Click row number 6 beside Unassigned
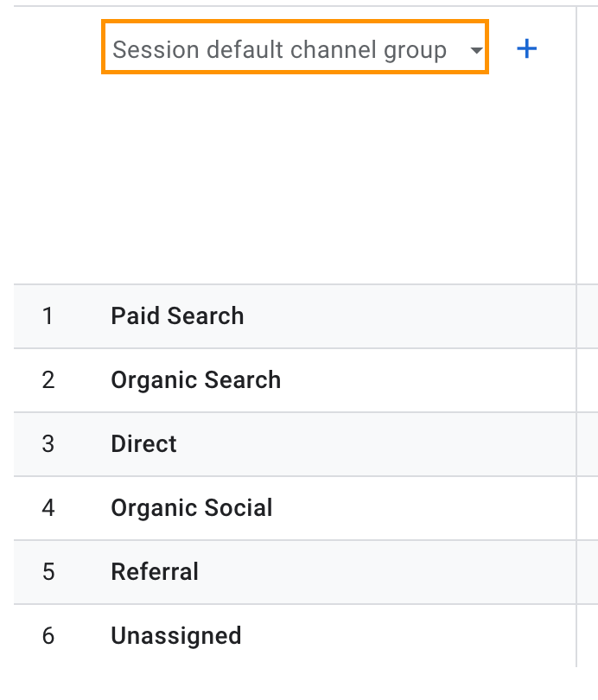This screenshot has height=700, width=598. tap(48, 636)
